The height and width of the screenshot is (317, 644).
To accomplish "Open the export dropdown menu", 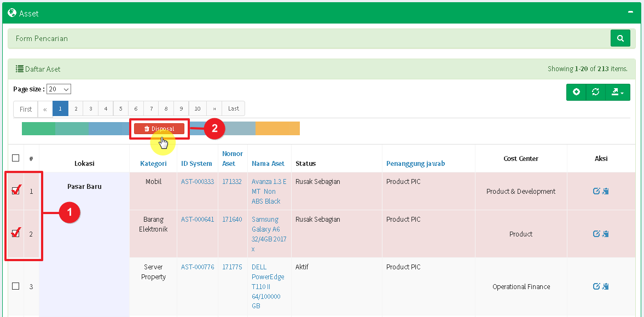I will [x=618, y=92].
